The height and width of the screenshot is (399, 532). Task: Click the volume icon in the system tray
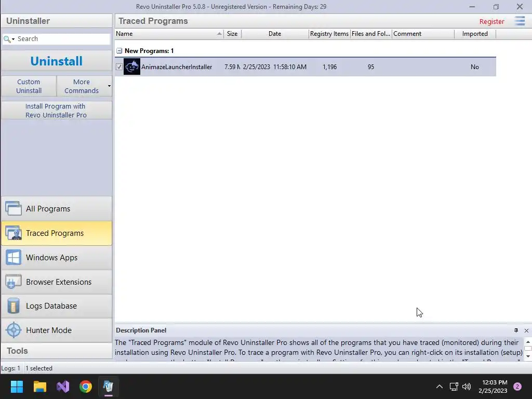tap(467, 387)
